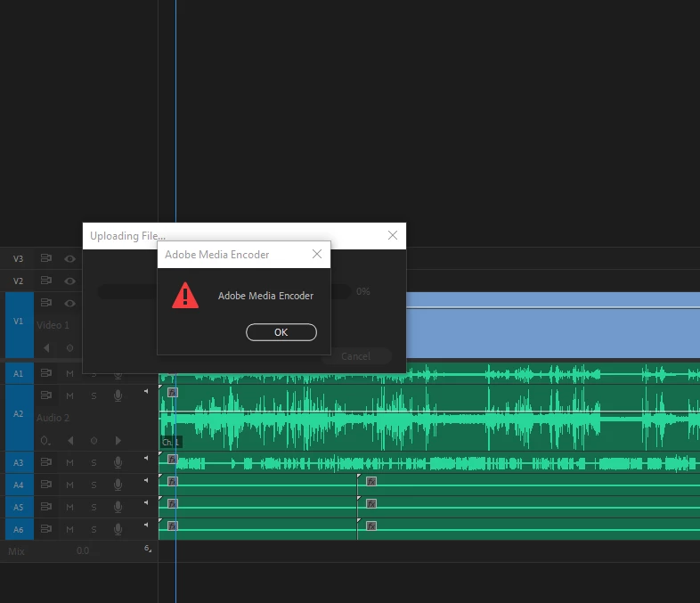Image resolution: width=700 pixels, height=603 pixels.
Task: Toggle sync lock on track A5
Action: point(46,507)
